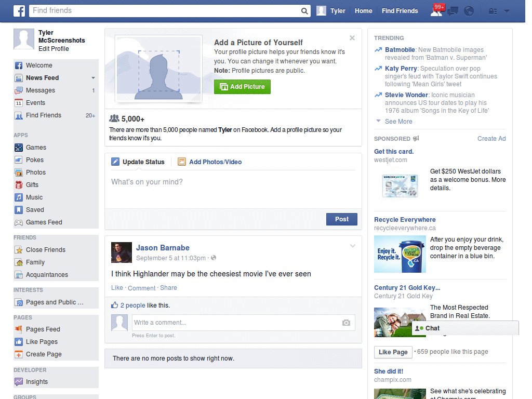
Task: Click the Post button
Action: [342, 219]
